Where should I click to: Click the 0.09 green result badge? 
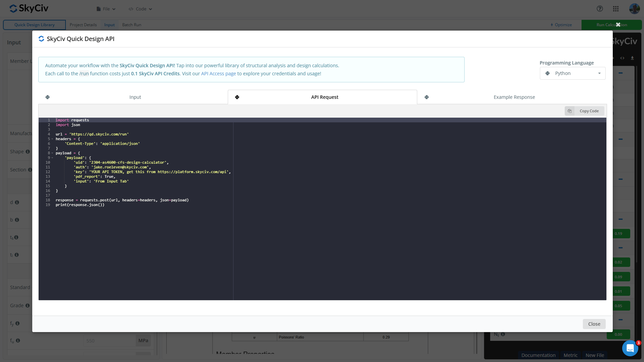[621, 277]
